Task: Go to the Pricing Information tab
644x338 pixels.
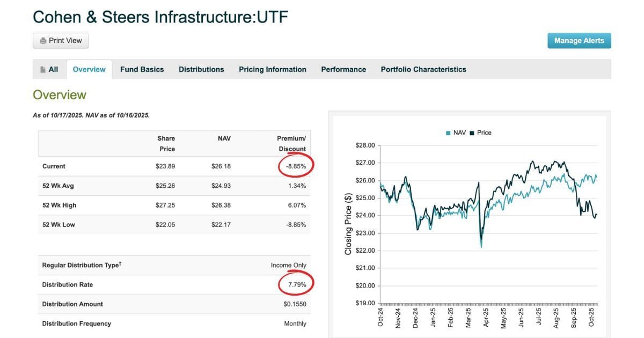Action: (273, 69)
